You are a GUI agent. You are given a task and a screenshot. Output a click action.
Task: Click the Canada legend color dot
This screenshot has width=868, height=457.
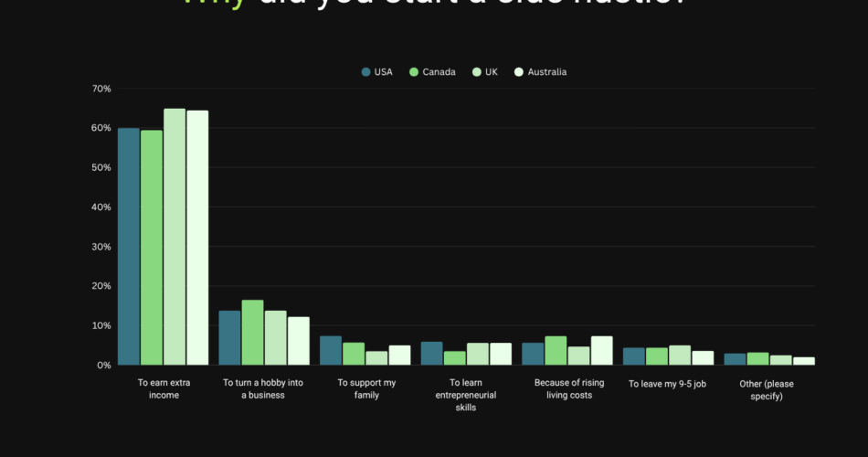(x=414, y=72)
